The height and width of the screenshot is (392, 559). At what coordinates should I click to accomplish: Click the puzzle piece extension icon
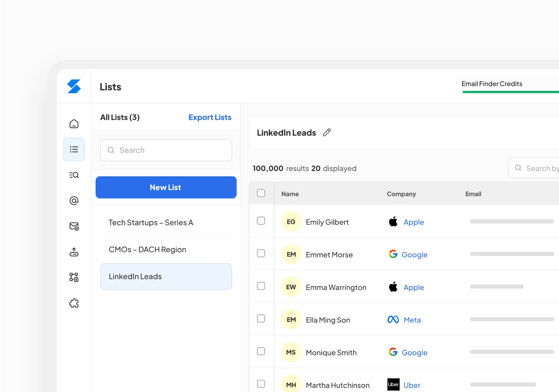pyautogui.click(x=74, y=303)
